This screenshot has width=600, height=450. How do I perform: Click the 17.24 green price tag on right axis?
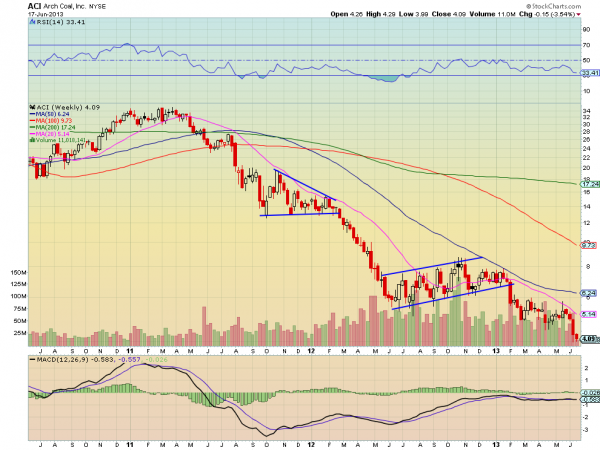coord(590,184)
